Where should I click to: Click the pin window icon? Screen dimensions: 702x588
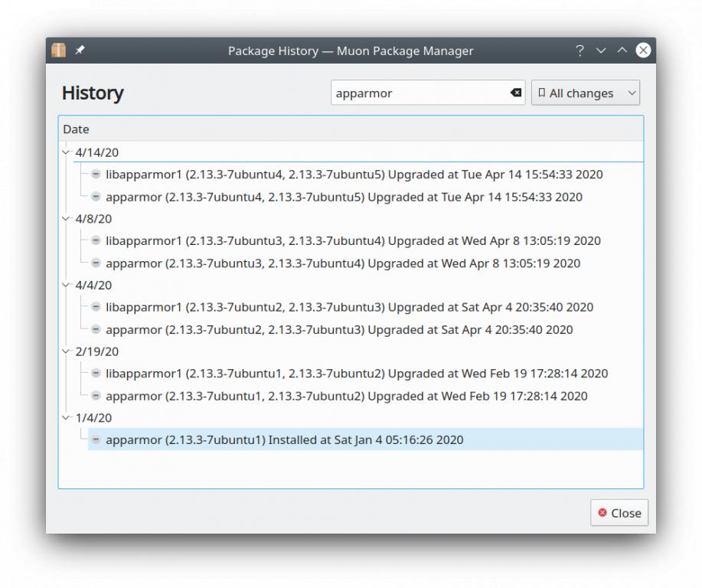(x=80, y=51)
